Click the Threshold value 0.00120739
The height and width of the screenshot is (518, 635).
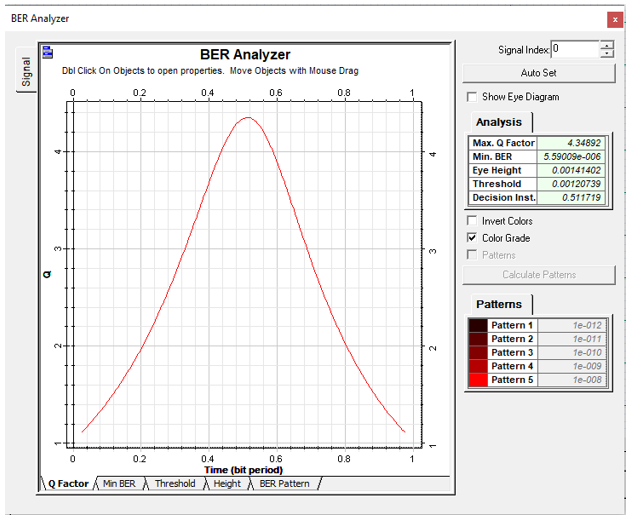(571, 184)
